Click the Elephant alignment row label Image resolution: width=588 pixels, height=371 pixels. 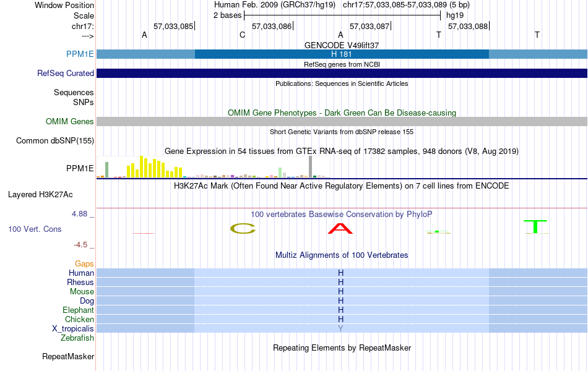(78, 310)
